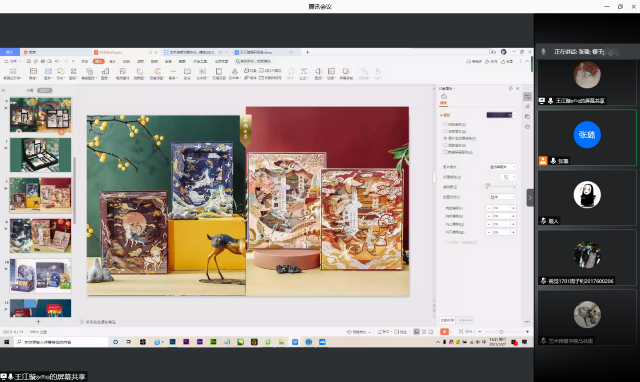Screen dimensions: 640x382
Task: Insert WordArt text
Action: pyautogui.click(x=235, y=73)
